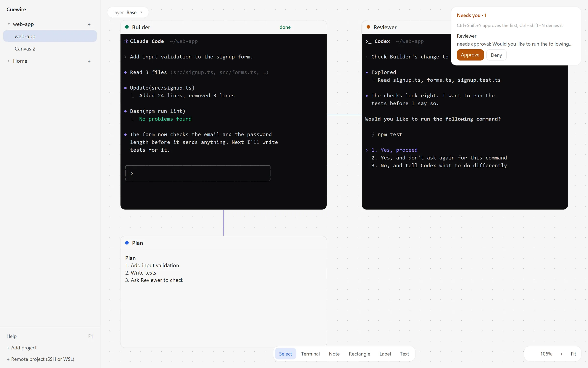This screenshot has height=368, width=588.
Task: Deny the Reviewer's command request
Action: 496,55
